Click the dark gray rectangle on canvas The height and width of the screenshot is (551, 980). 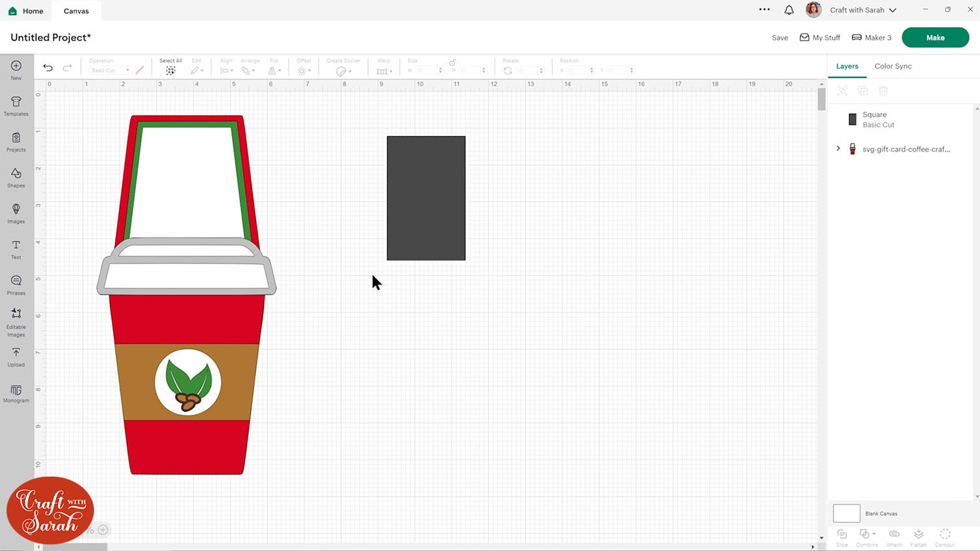[426, 198]
